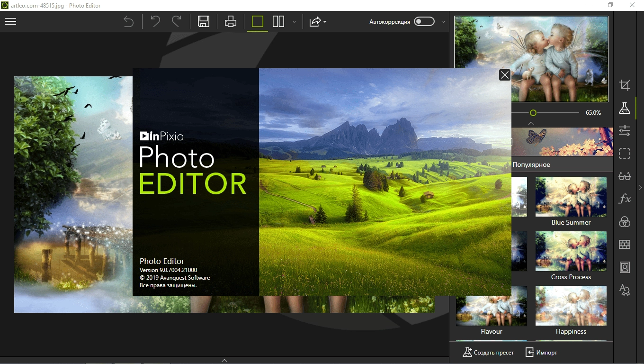This screenshot has height=364, width=644.
Task: Save the photo with the floppy icon
Action: click(204, 21)
